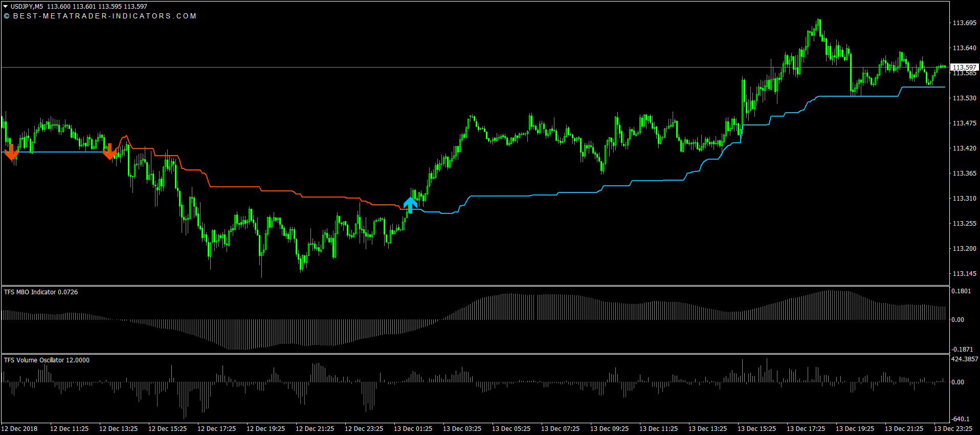Select the red down arrow above 12 Dec 13:25
Viewport: 980px width, 435px height.
click(109, 151)
